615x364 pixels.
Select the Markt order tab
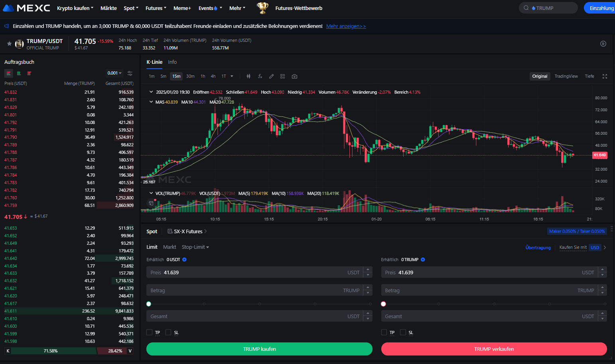170,247
